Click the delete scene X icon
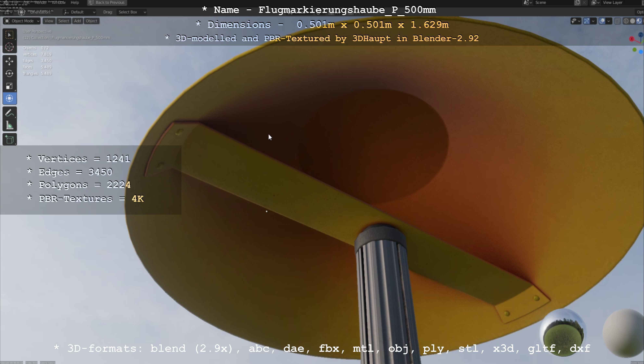Viewport: 644px width, 364px height. click(584, 2)
